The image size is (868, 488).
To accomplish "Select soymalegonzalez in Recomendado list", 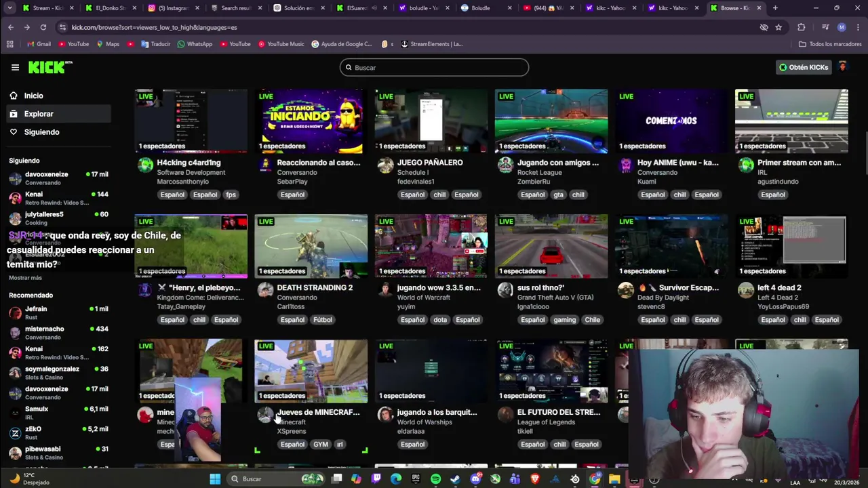I will pyautogui.click(x=58, y=373).
